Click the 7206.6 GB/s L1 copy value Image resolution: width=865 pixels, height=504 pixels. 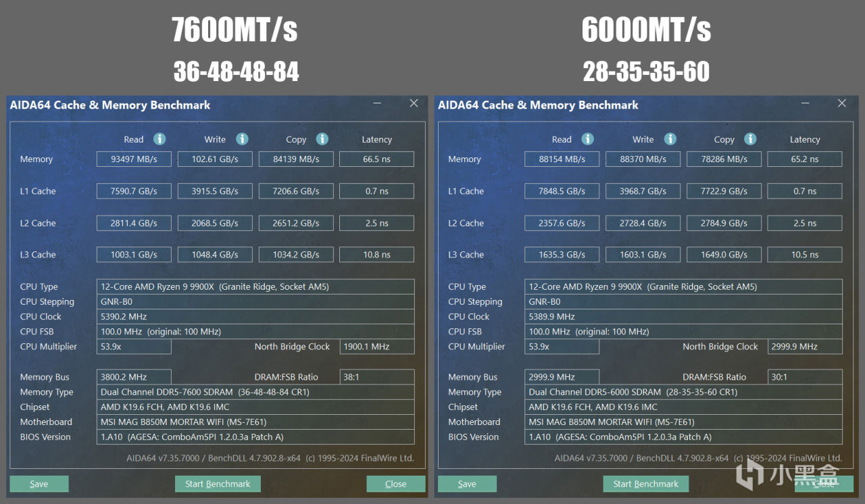[296, 191]
